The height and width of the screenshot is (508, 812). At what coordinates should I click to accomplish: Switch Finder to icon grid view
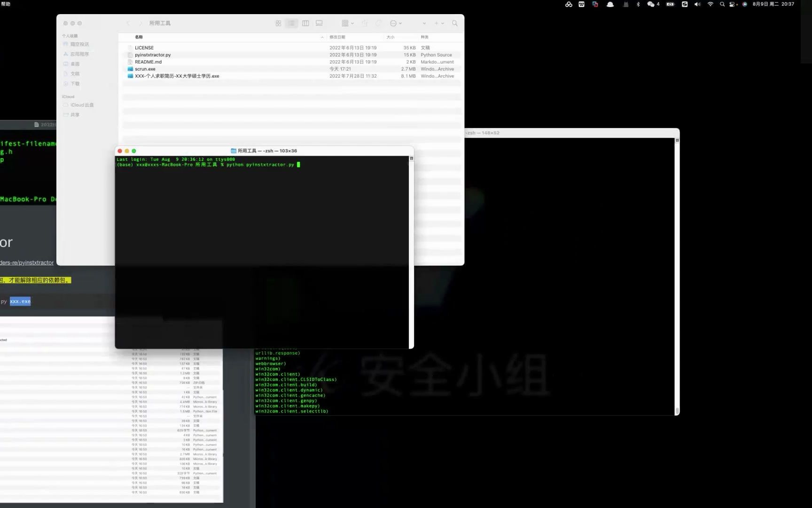point(278,23)
